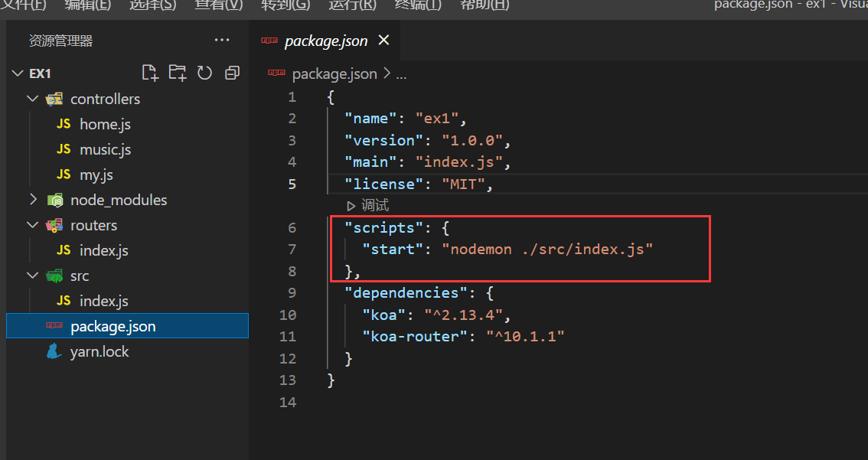The image size is (868, 460).
Task: Open index.js under the routers folder
Action: 104,250
